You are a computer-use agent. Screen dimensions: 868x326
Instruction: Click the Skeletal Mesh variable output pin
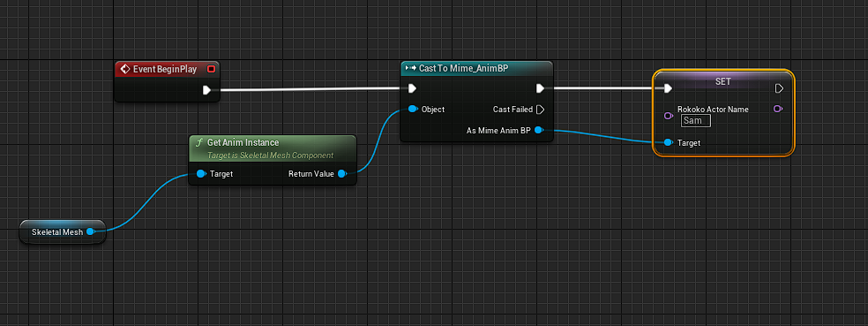tap(91, 231)
